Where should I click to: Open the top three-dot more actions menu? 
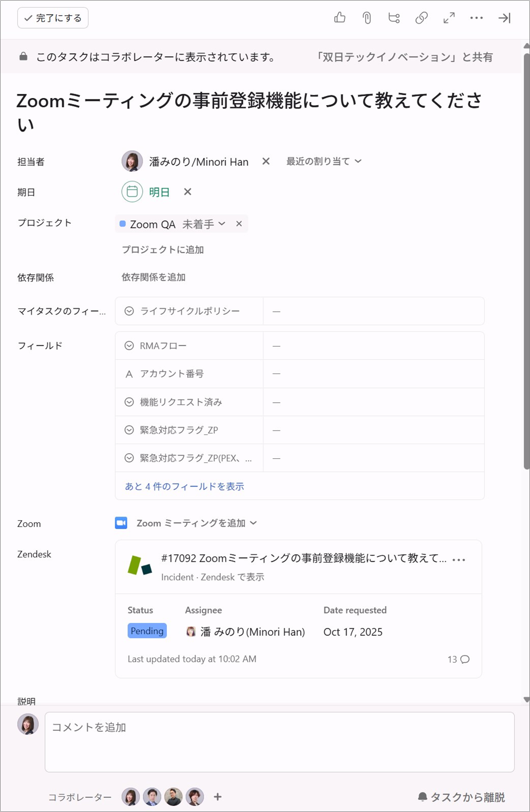(x=476, y=18)
